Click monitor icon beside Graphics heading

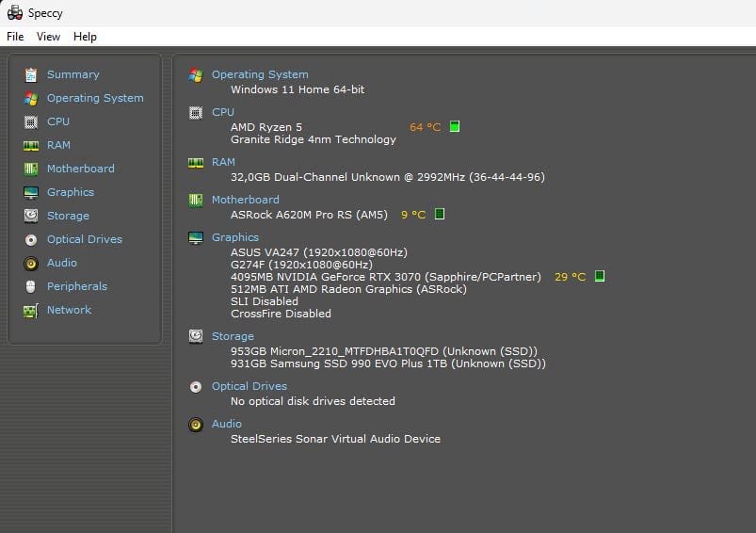pyautogui.click(x=196, y=238)
